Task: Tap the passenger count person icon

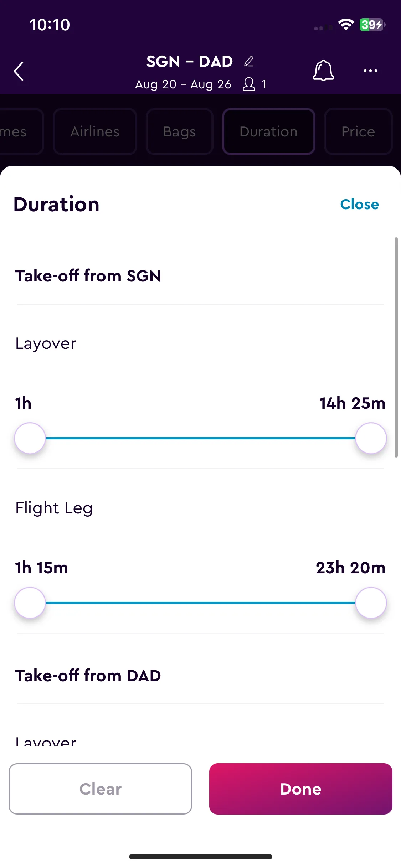Action: [x=249, y=84]
